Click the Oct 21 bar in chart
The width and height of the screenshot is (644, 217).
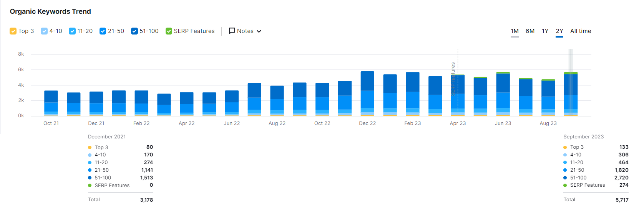pyautogui.click(x=51, y=103)
